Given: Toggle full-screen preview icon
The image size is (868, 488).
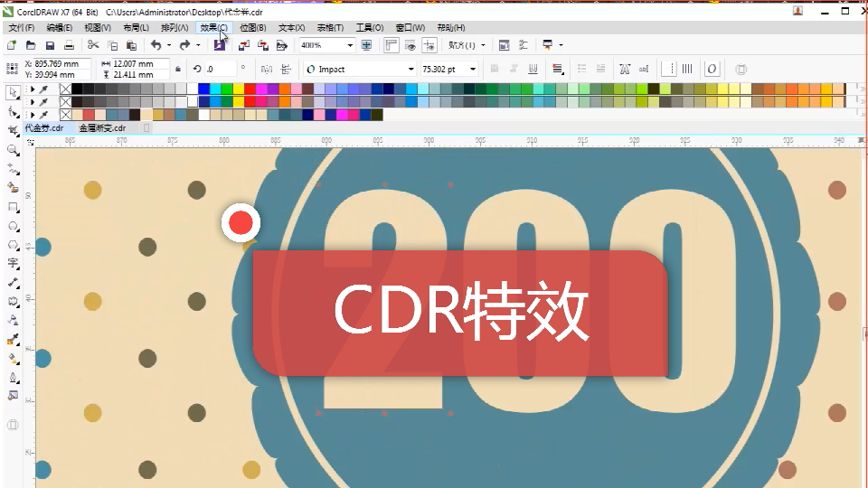Looking at the screenshot, I should coord(366,45).
